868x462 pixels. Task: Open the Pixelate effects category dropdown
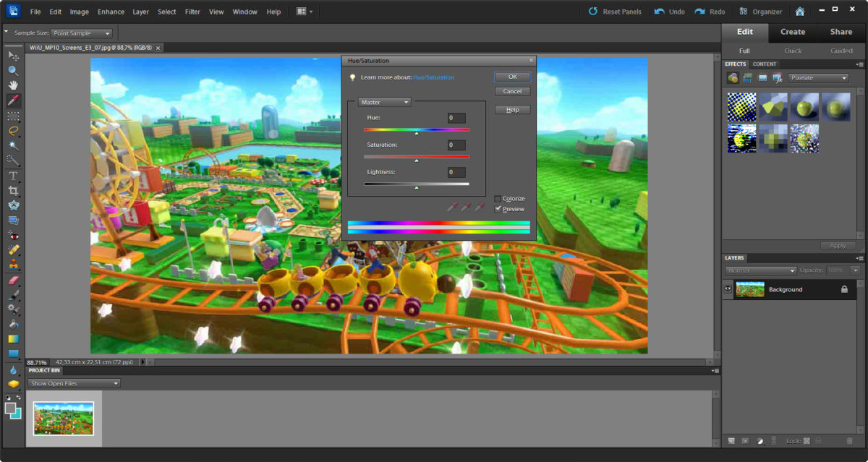point(817,78)
